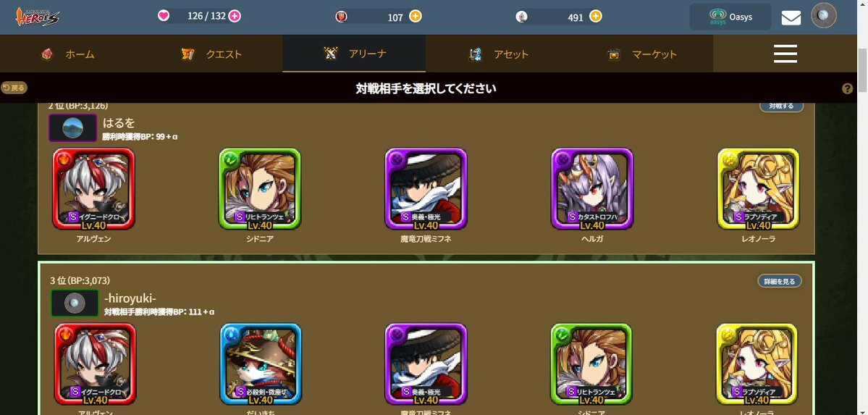868x415 pixels.
Task: Tap the plus icon beside 491
Action: (596, 16)
